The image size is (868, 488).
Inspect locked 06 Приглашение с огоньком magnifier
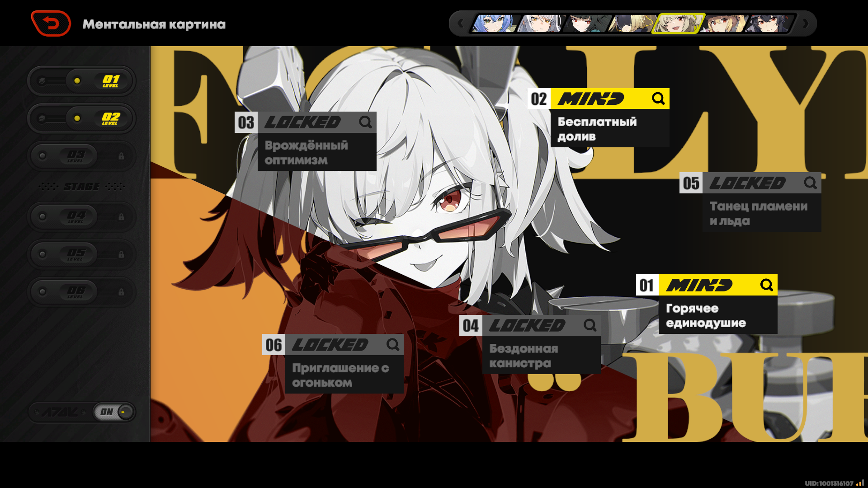(x=392, y=345)
